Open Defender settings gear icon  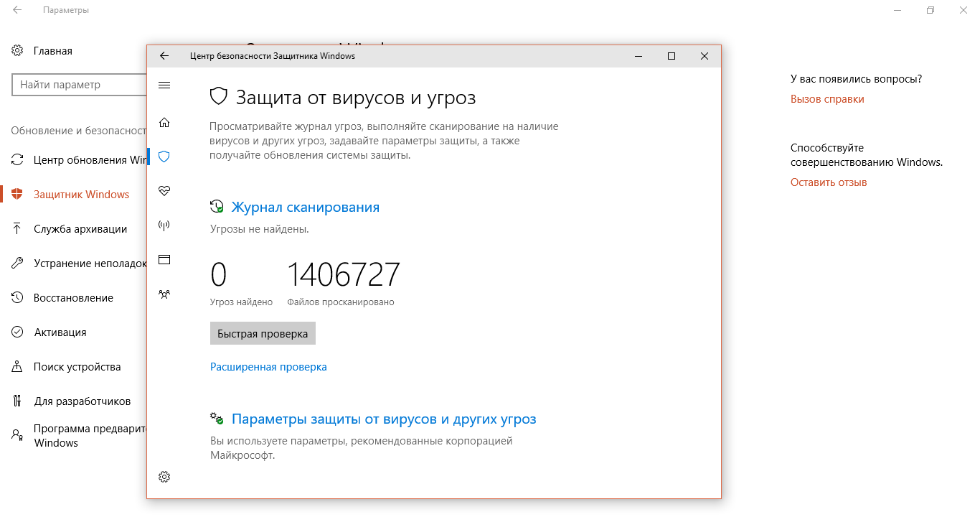click(164, 477)
